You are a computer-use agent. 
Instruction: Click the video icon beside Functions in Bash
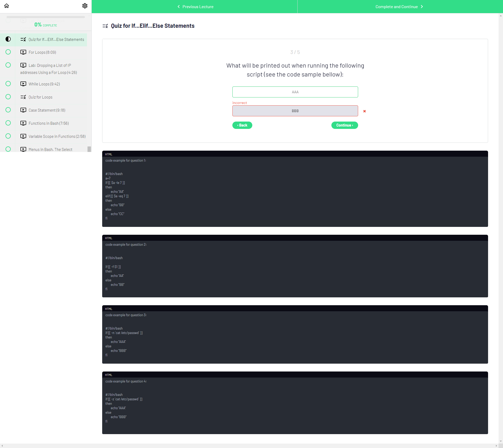point(23,123)
